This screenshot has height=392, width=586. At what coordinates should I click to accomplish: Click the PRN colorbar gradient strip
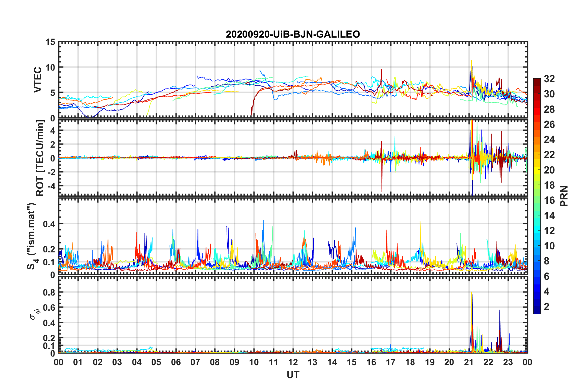537,196
